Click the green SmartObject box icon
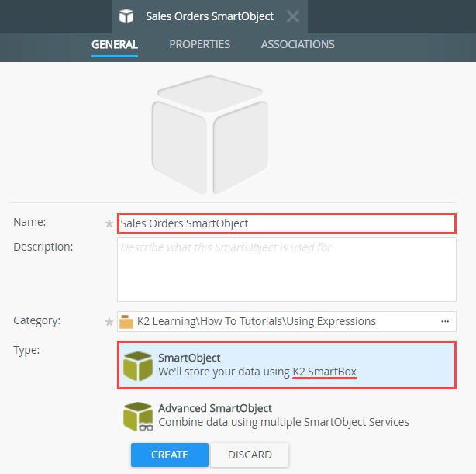Image resolution: width=476 pixels, height=474 pixels. click(x=138, y=365)
